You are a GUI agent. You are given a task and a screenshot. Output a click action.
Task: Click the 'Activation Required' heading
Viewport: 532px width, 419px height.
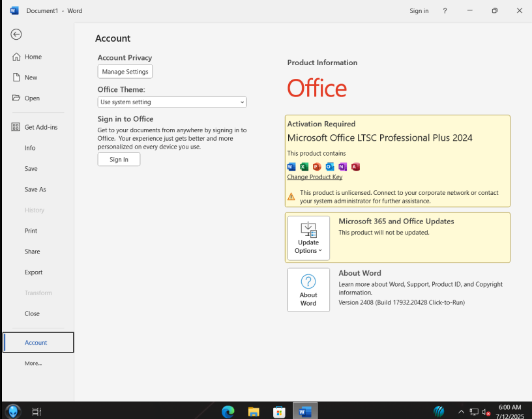(321, 124)
